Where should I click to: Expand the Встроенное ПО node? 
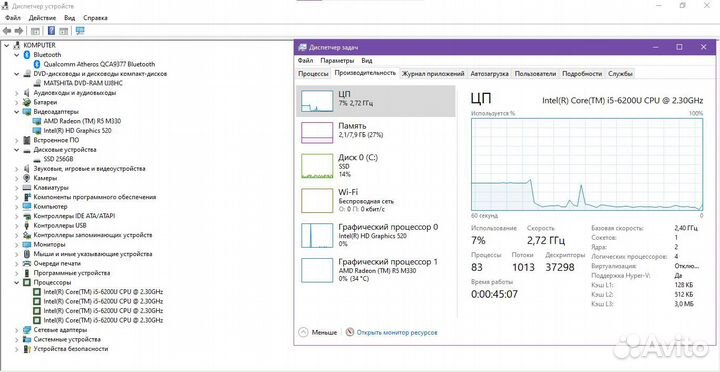click(17, 140)
